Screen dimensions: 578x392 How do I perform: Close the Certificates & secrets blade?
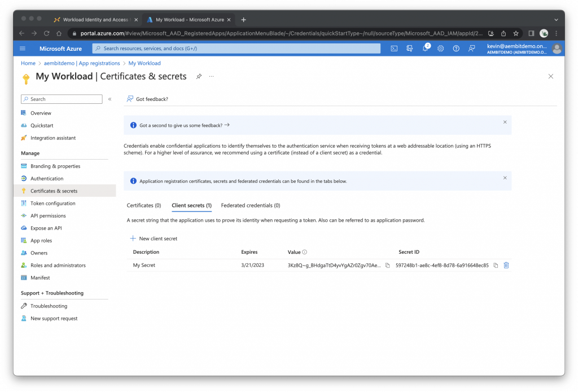click(x=551, y=76)
